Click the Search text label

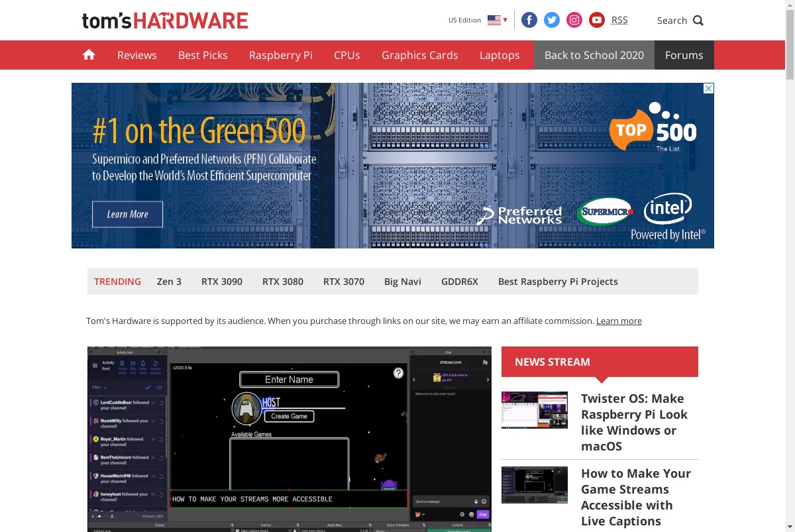pos(672,21)
